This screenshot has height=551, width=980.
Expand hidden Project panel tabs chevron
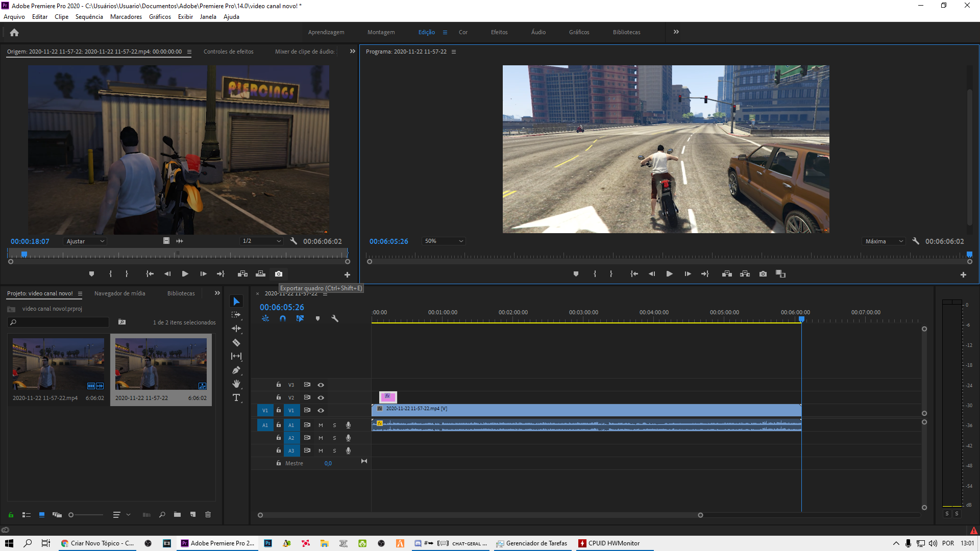[x=217, y=293]
